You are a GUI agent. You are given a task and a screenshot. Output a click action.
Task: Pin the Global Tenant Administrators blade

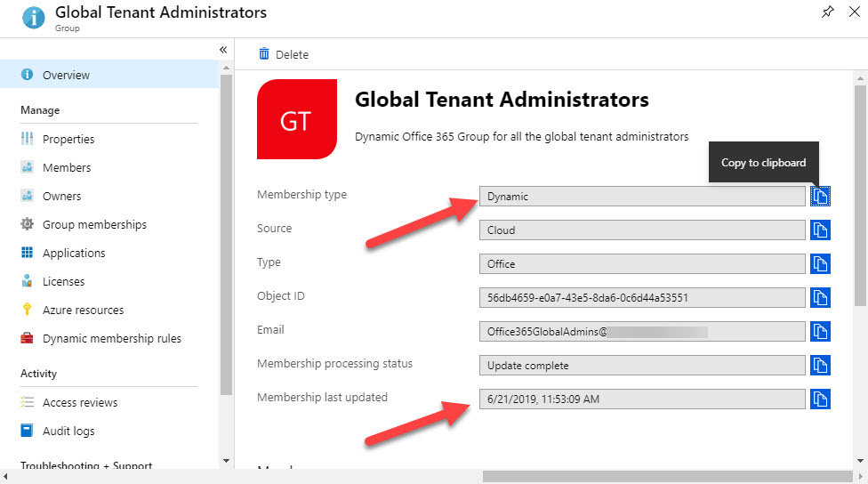point(828,12)
